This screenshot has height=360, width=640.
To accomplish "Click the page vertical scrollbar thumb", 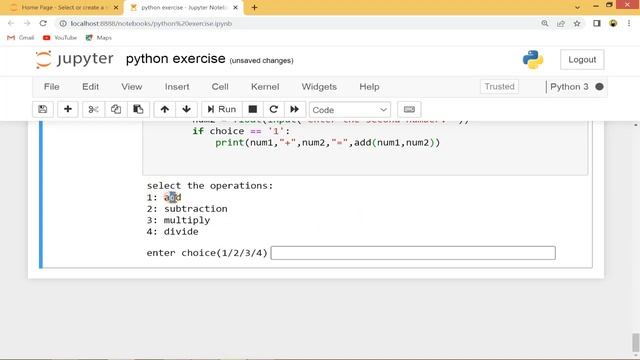I will click(636, 342).
